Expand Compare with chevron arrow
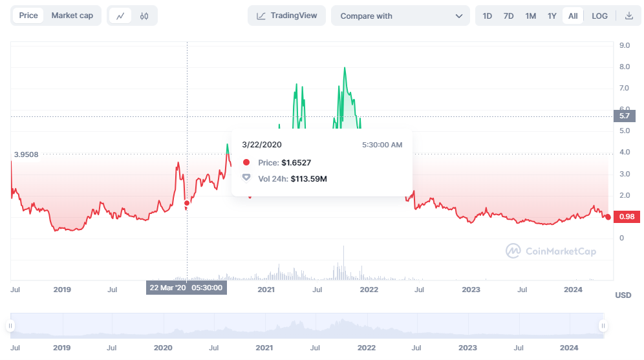 (459, 16)
